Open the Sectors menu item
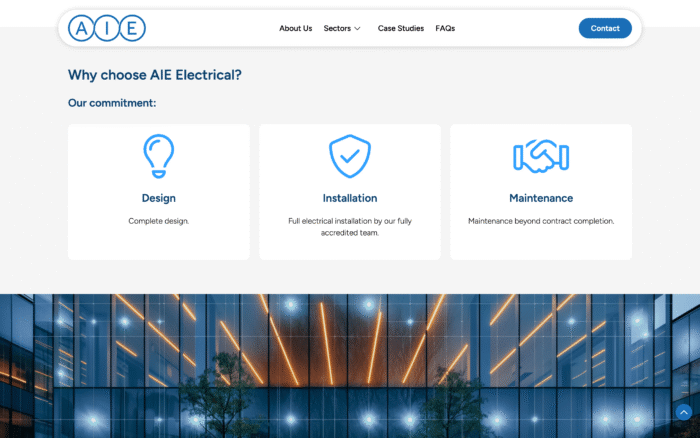Viewport: 700px width, 438px height. click(337, 28)
